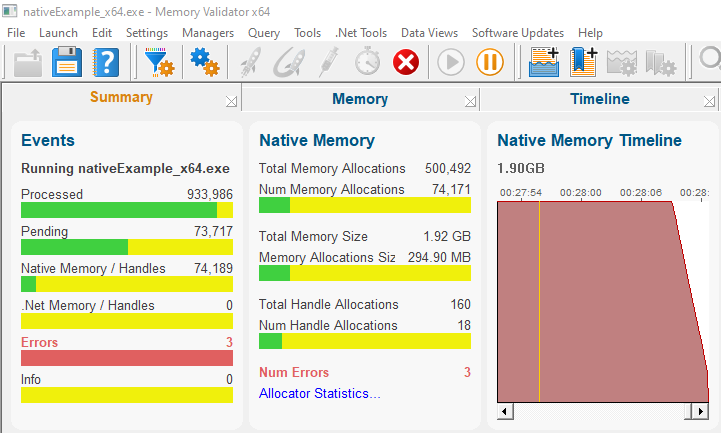Open settings blue gears icon

(x=205, y=62)
